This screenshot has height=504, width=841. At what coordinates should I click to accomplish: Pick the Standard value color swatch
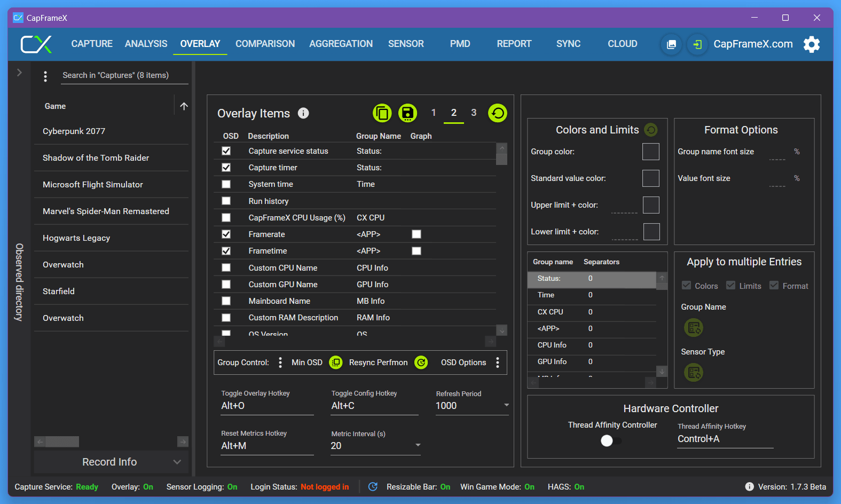[x=651, y=178]
